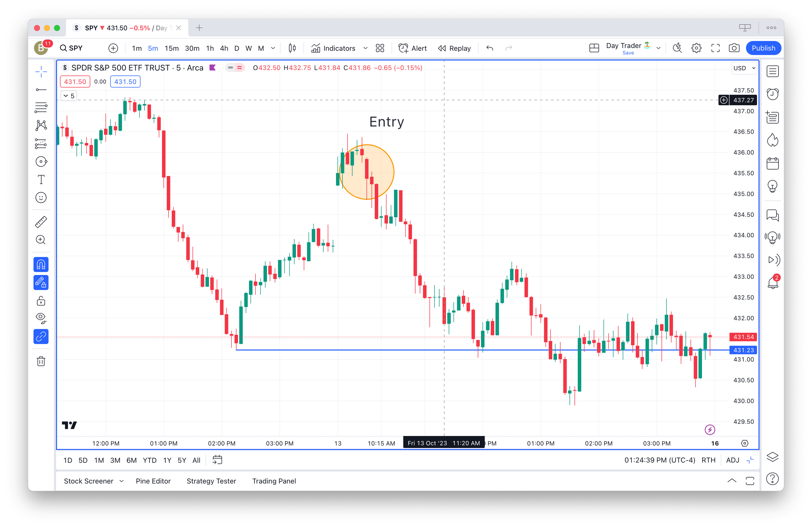Open the chats speech-bubble panel
Viewport: 812px width, 528px height.
772,216
